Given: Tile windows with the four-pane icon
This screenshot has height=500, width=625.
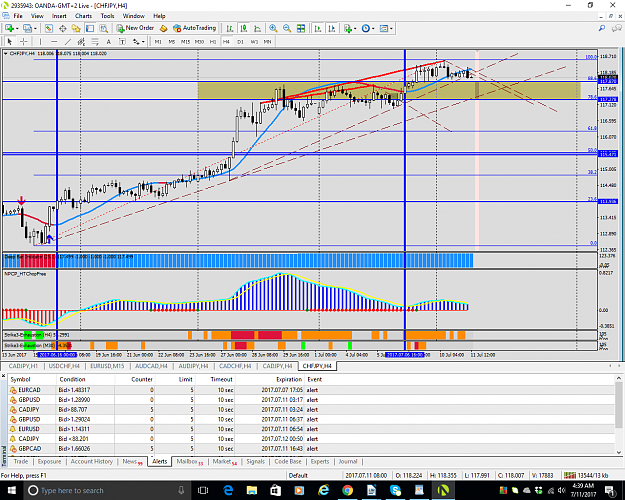Looking at the screenshot, I should pyautogui.click(x=301, y=28).
